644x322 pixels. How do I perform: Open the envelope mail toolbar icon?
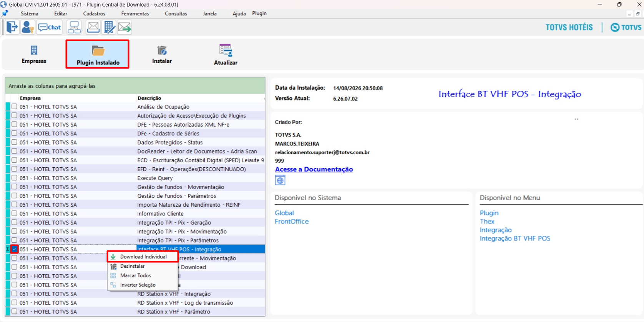(93, 27)
